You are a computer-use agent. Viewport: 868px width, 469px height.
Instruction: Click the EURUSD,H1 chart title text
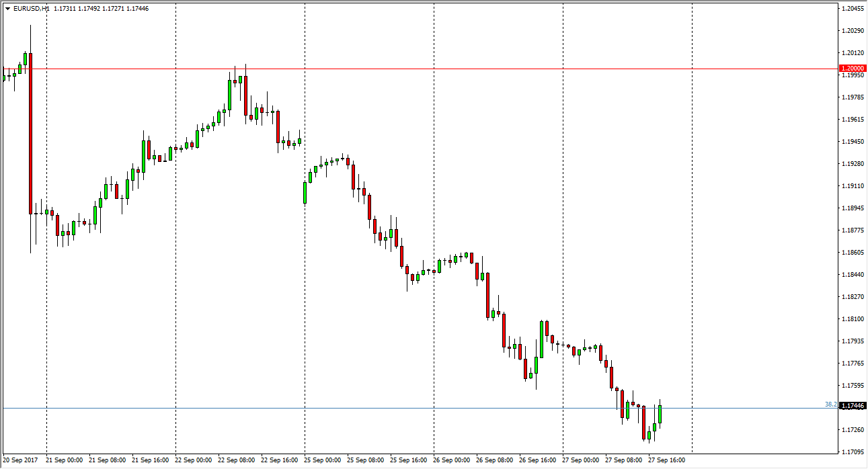pyautogui.click(x=31, y=9)
